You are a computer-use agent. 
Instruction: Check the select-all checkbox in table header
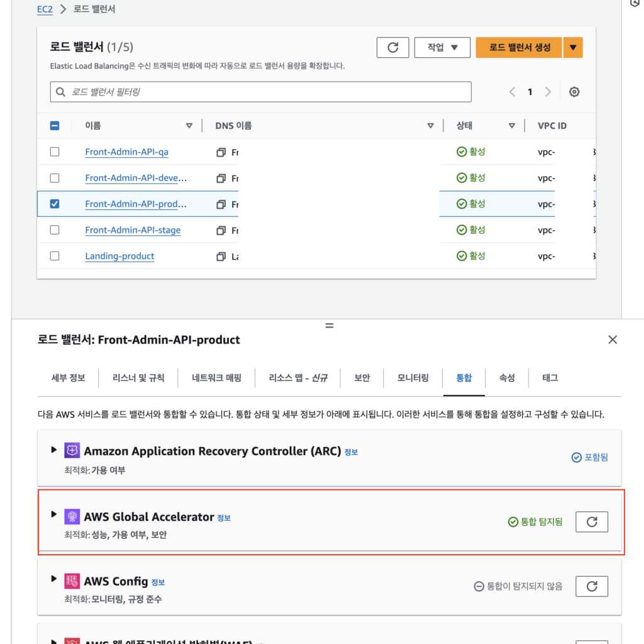pyautogui.click(x=54, y=125)
